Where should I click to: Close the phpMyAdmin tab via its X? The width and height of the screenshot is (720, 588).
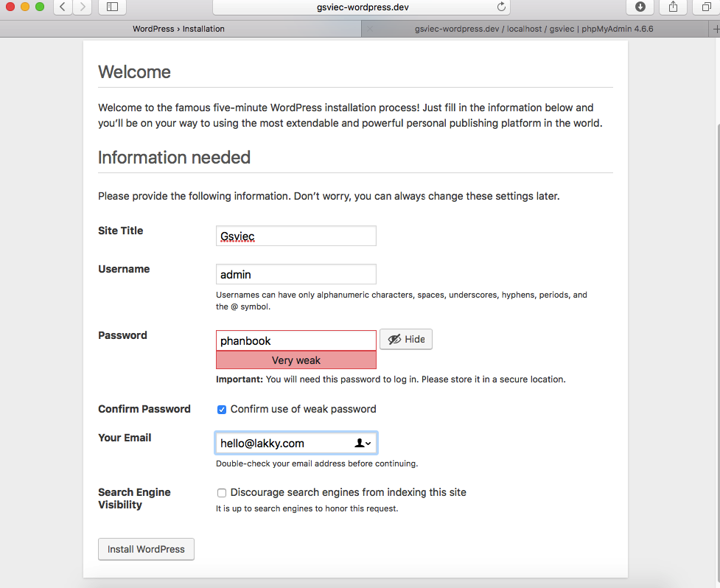[x=370, y=29]
